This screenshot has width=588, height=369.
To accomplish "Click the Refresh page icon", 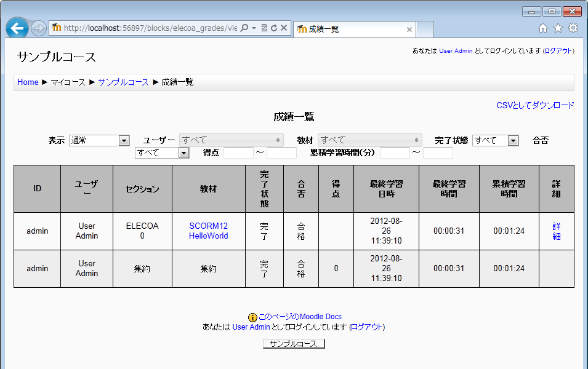I will pyautogui.click(x=274, y=28).
